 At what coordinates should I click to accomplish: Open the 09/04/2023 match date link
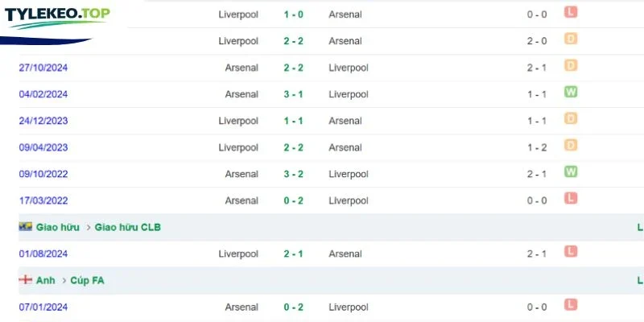click(43, 147)
